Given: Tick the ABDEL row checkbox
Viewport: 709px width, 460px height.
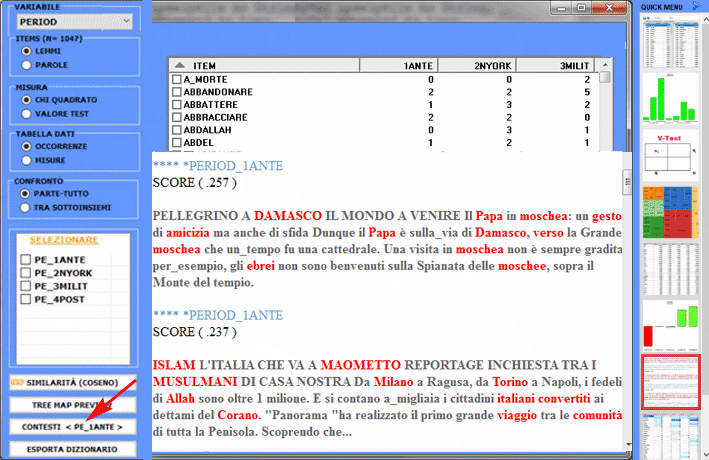Looking at the screenshot, I should click(177, 143).
